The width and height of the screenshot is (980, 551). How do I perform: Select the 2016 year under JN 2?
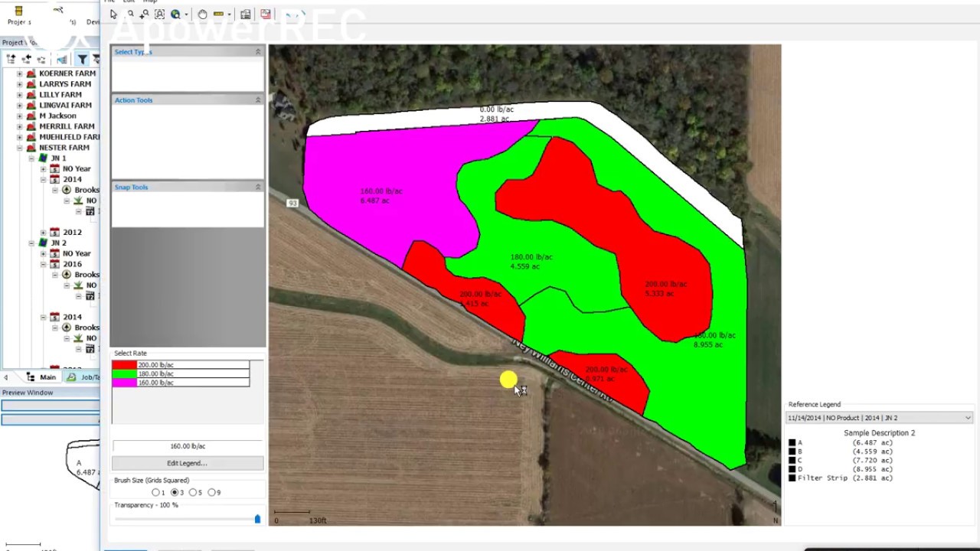[72, 265]
